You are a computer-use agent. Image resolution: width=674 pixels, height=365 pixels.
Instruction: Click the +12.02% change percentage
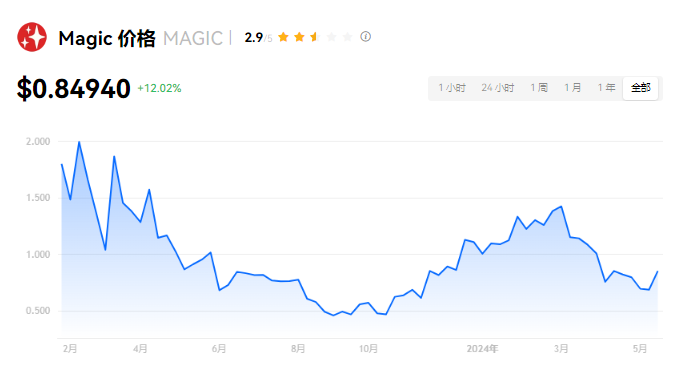point(159,88)
